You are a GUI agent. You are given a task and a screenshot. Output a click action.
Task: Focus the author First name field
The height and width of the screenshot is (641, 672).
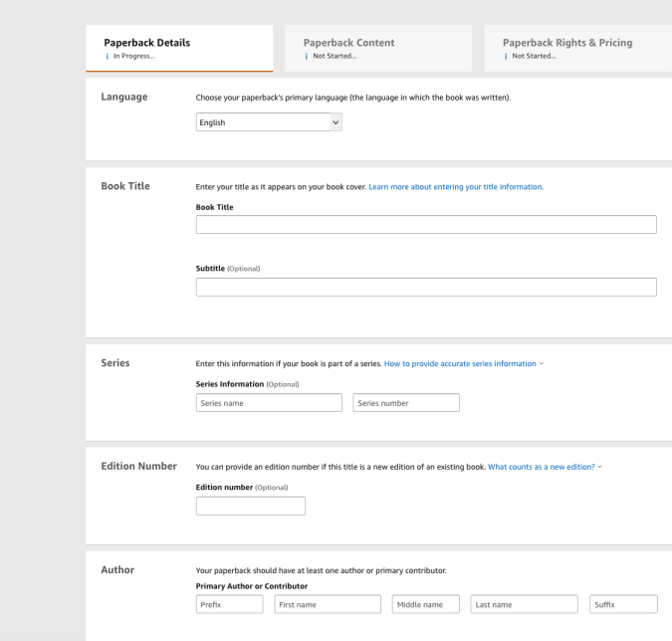(328, 604)
